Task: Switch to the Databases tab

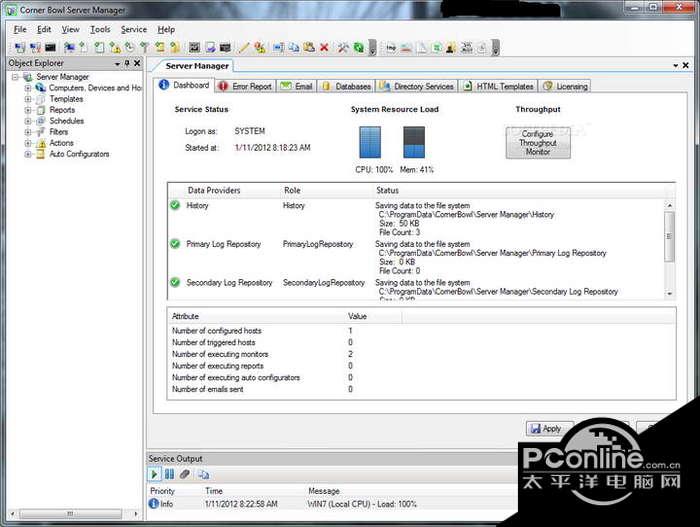Action: tap(346, 86)
